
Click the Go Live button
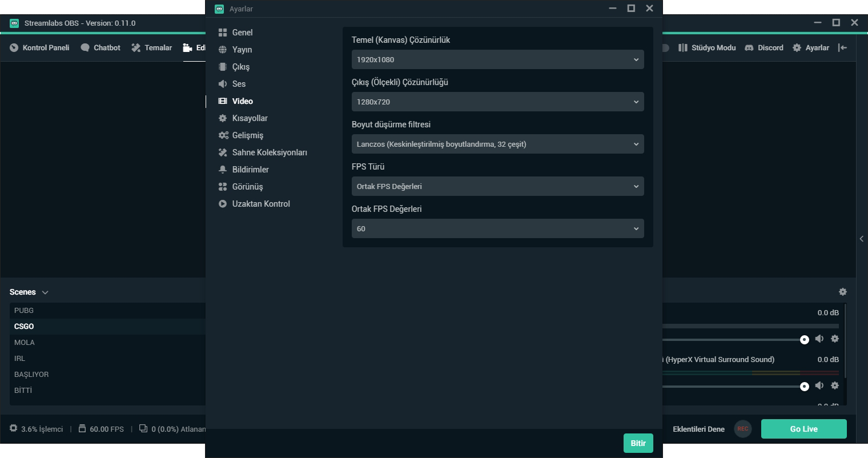803,429
